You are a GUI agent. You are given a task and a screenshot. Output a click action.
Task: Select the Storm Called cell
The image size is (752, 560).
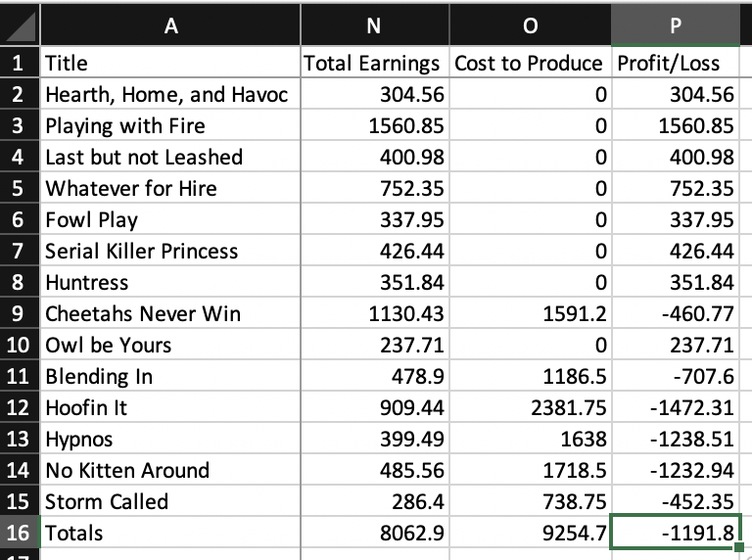point(170,501)
